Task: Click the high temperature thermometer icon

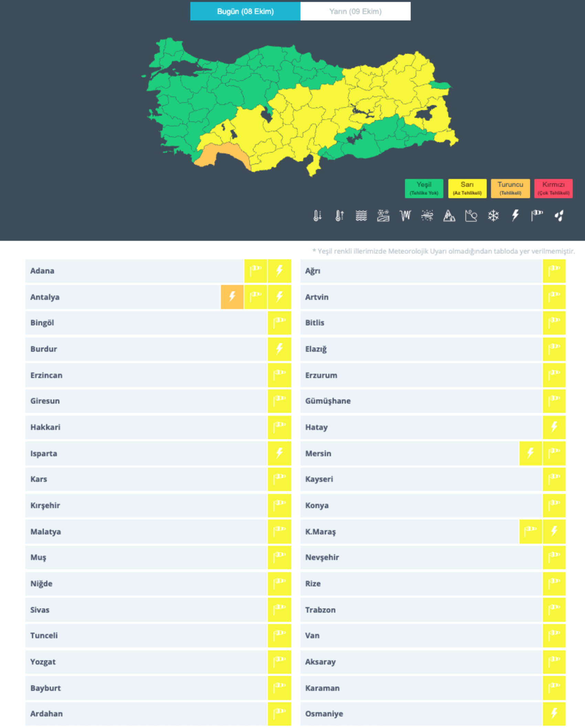Action: pyautogui.click(x=339, y=216)
